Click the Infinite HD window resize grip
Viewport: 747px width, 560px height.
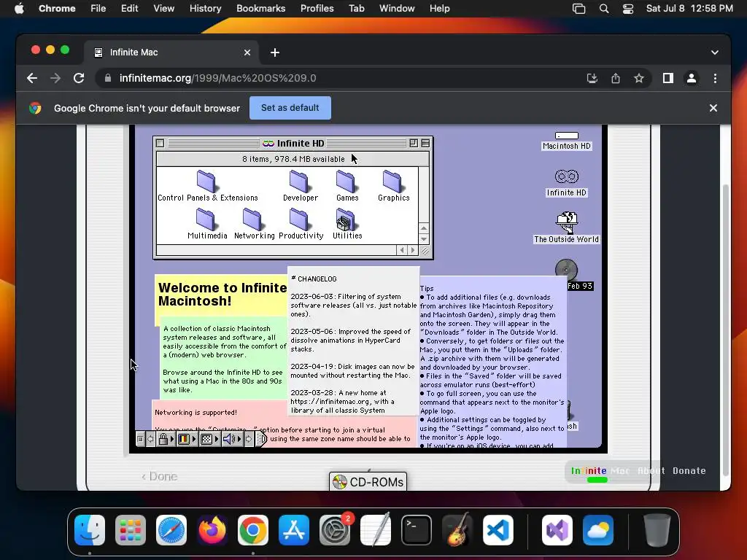[x=425, y=251]
